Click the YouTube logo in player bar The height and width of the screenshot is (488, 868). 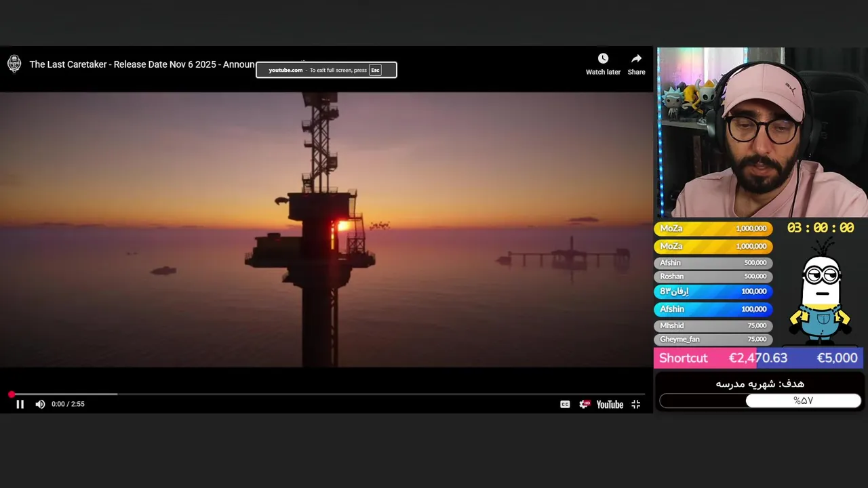pos(610,404)
